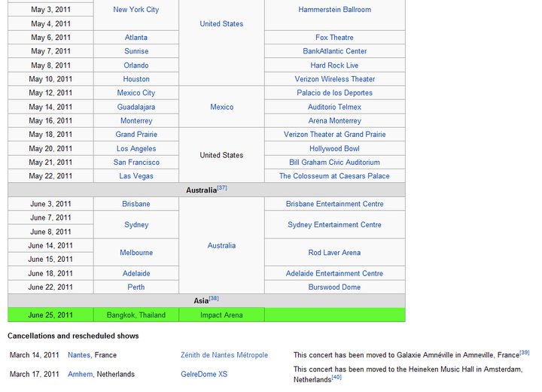Click the May 22, 2011 date cell
542x392 pixels.
pyautogui.click(x=50, y=176)
